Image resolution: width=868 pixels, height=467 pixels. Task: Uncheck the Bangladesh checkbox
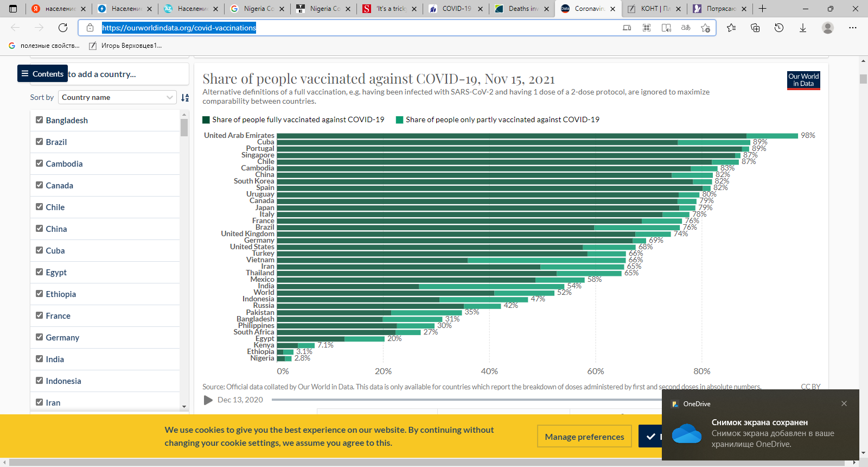click(x=40, y=120)
